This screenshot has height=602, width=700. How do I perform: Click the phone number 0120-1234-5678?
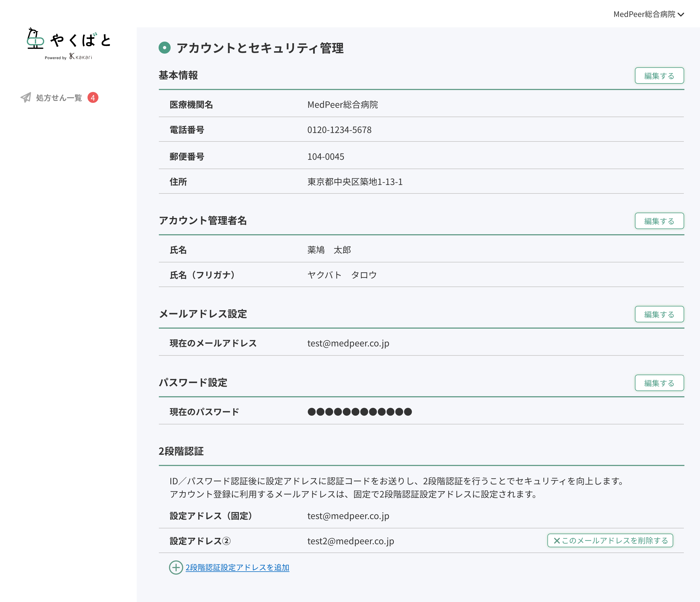(339, 130)
